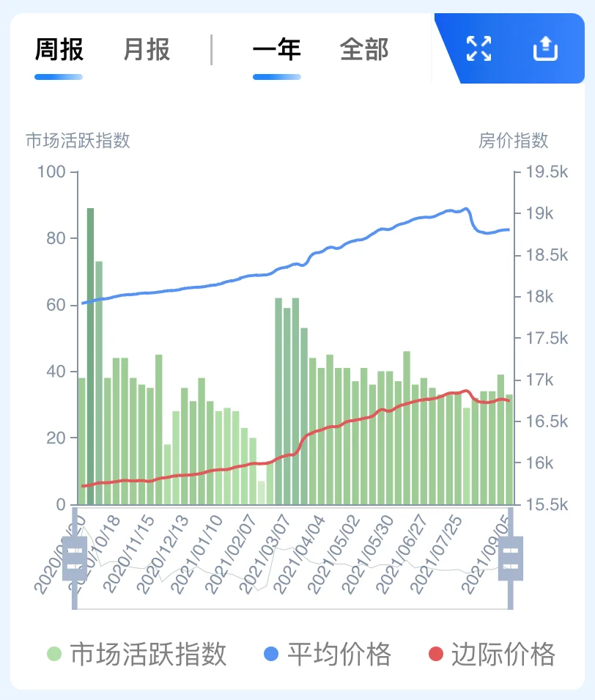The width and height of the screenshot is (595, 700).
Task: Toggle the 边际价格 legend series
Action: pyautogui.click(x=503, y=654)
